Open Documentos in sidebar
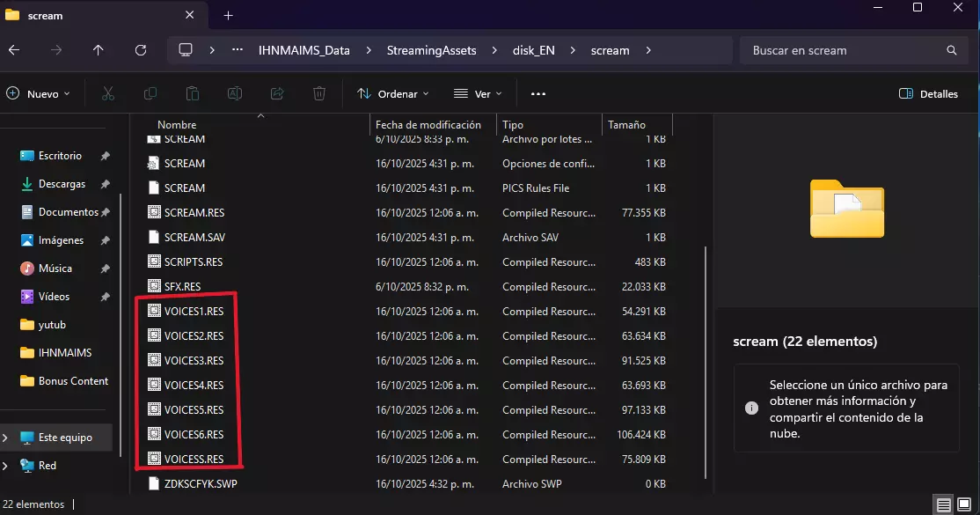Viewport: 980px width, 515px height. [x=68, y=212]
